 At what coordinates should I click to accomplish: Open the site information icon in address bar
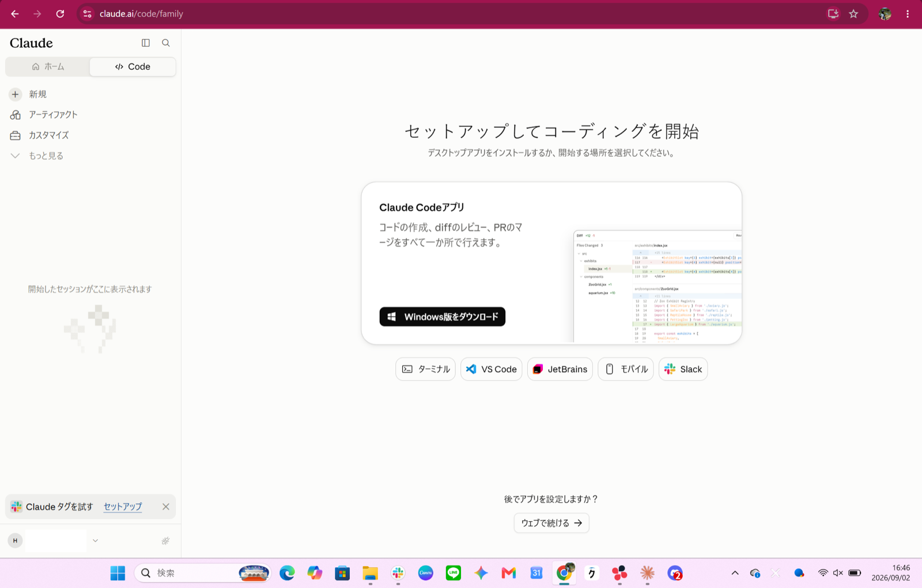88,14
